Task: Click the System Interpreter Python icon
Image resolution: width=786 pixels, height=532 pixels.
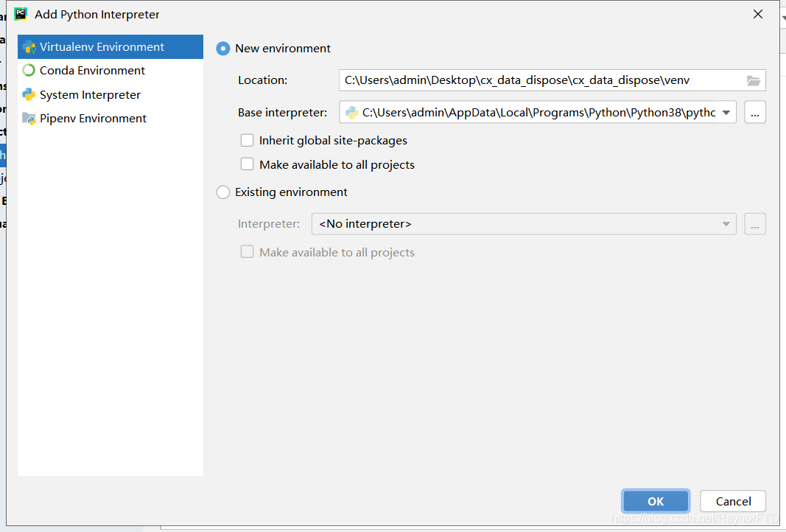Action: 29,95
